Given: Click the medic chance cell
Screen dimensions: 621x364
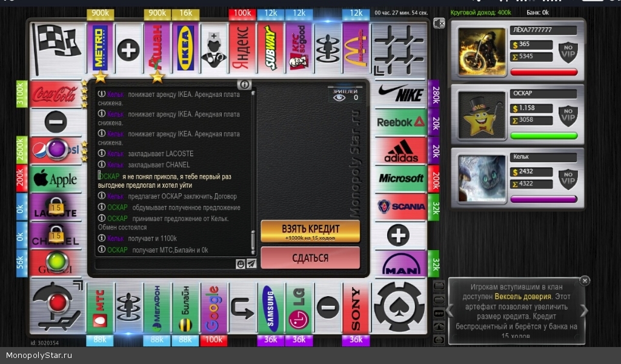Looking at the screenshot, I should click(213, 48).
